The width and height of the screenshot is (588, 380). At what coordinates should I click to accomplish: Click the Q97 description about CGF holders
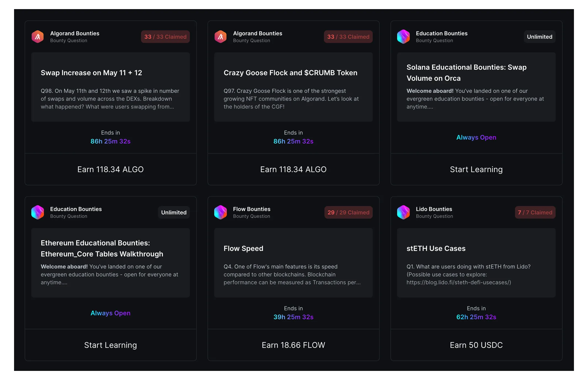(291, 99)
